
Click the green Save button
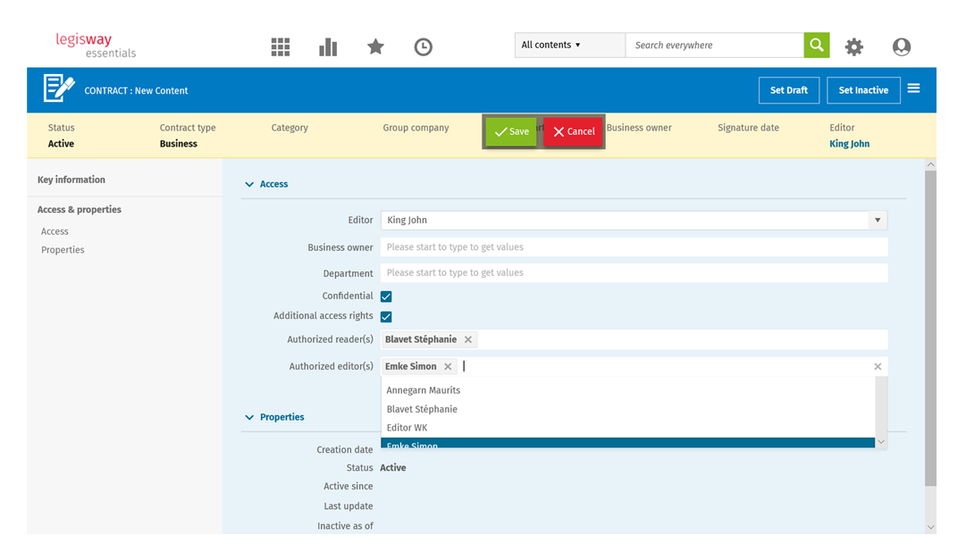[x=511, y=131]
